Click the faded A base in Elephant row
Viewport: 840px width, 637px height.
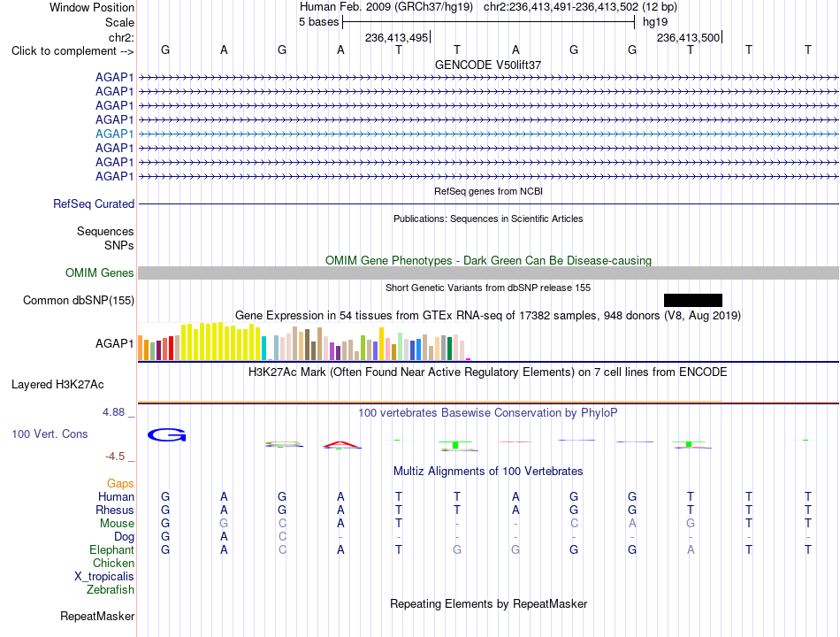coord(691,550)
